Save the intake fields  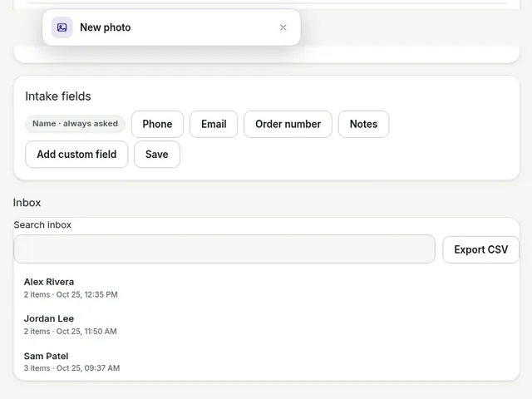tap(157, 155)
